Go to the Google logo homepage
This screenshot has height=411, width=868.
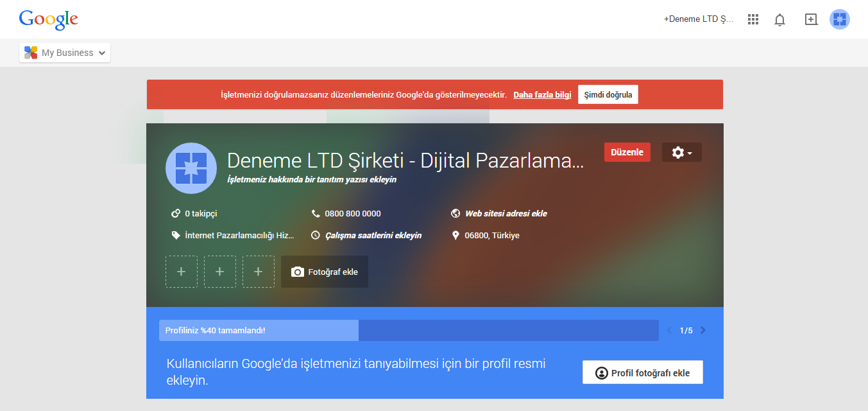pyautogui.click(x=49, y=20)
